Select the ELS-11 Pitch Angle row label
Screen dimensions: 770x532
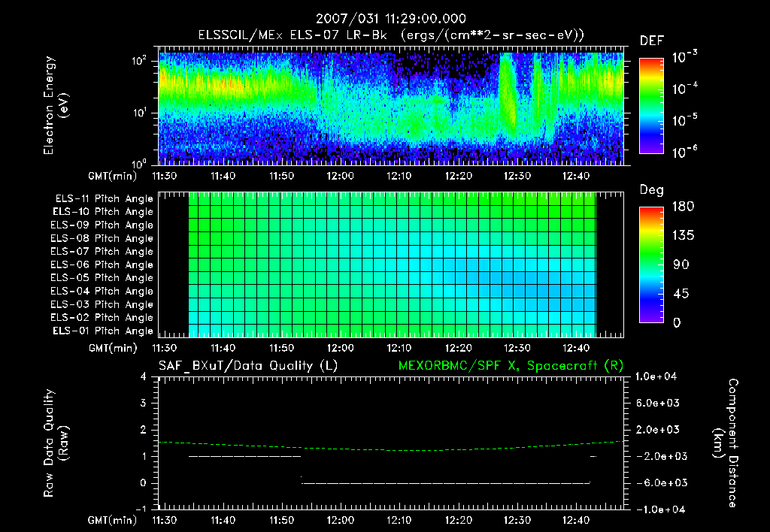pyautogui.click(x=104, y=199)
